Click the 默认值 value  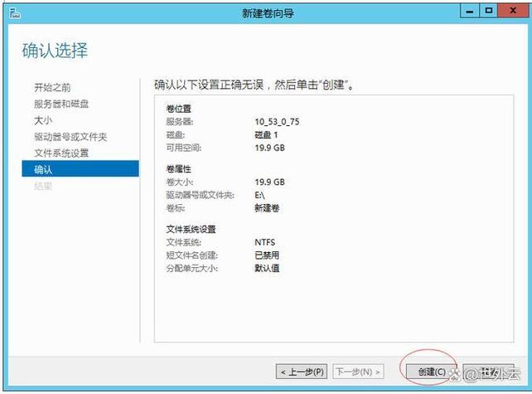pyautogui.click(x=267, y=268)
